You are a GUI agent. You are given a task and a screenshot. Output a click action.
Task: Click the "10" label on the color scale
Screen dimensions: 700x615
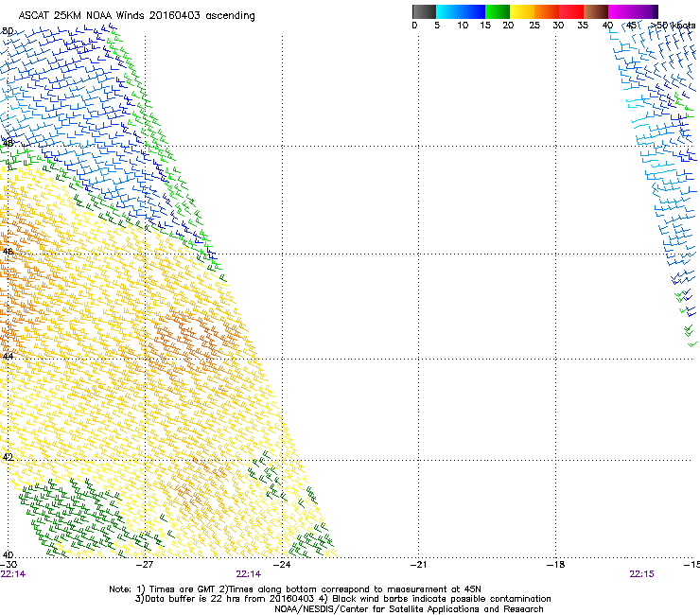coord(463,26)
